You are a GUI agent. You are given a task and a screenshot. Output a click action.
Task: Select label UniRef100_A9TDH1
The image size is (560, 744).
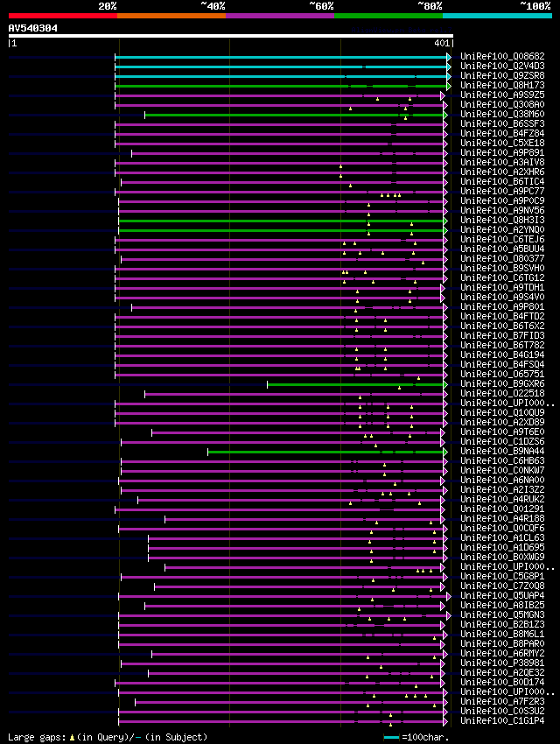(502, 288)
